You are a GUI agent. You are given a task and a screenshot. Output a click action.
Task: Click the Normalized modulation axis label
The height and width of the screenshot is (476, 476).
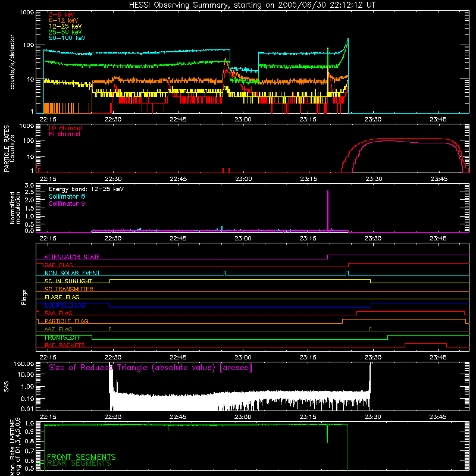(x=15, y=208)
